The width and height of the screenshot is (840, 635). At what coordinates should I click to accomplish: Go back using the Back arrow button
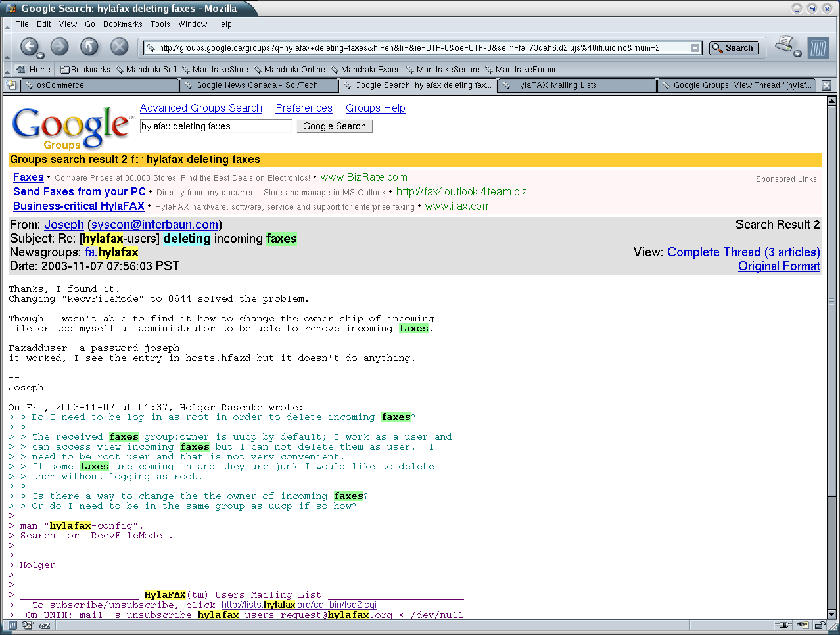tap(28, 47)
